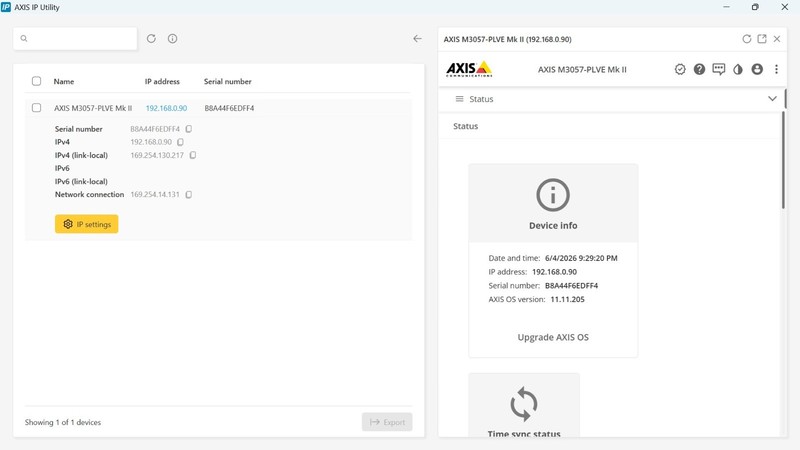Select the AXIS M3057-PLVE Mk II device name
The height and width of the screenshot is (450, 800).
click(x=93, y=108)
